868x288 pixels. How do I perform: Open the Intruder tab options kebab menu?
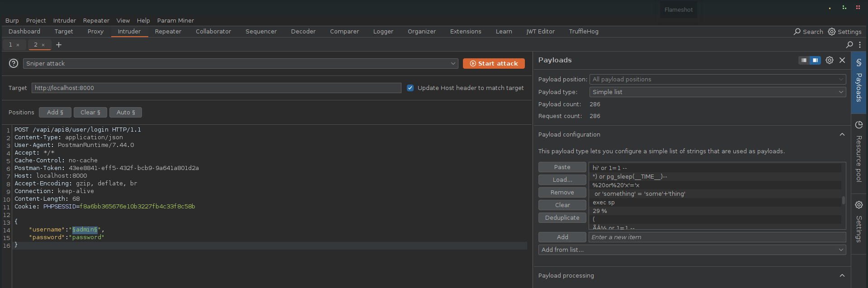coord(860,45)
